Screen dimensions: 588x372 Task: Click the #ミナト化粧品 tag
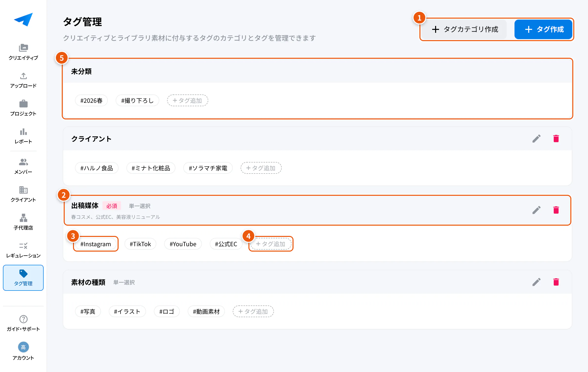point(151,168)
